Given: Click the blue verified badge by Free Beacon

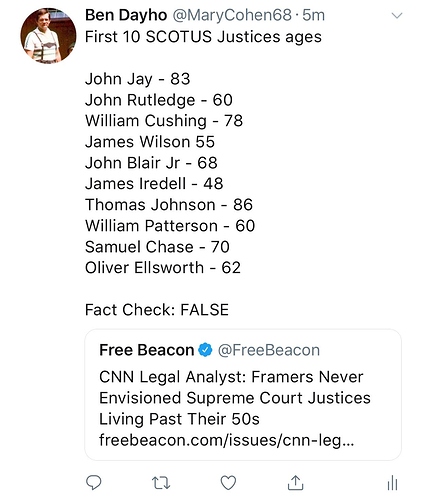Looking at the screenshot, I should point(205,350).
